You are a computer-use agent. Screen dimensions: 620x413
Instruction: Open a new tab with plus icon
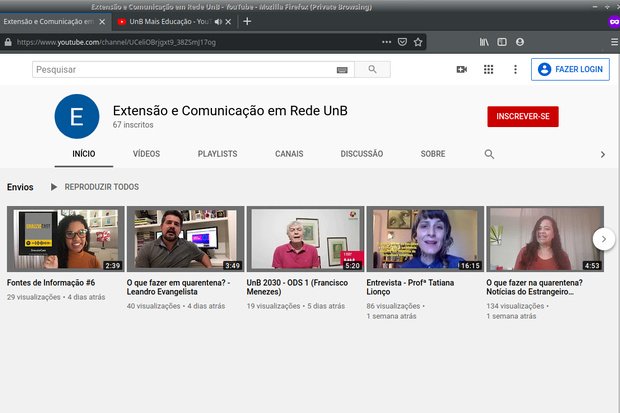coord(247,21)
